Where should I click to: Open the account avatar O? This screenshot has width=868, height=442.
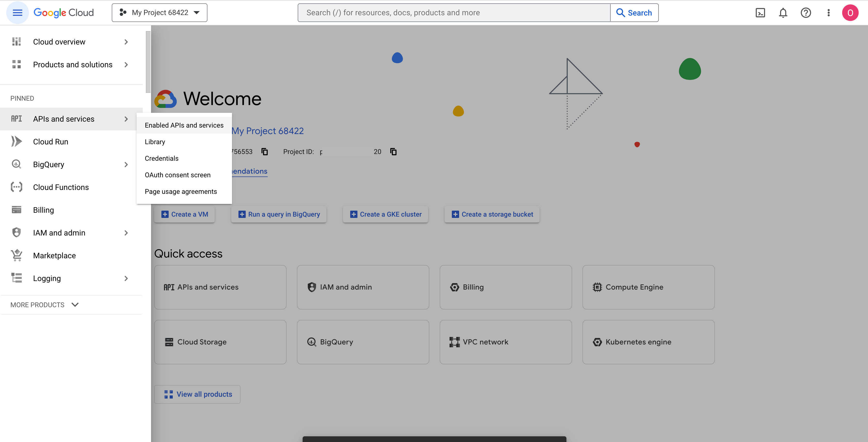tap(850, 13)
